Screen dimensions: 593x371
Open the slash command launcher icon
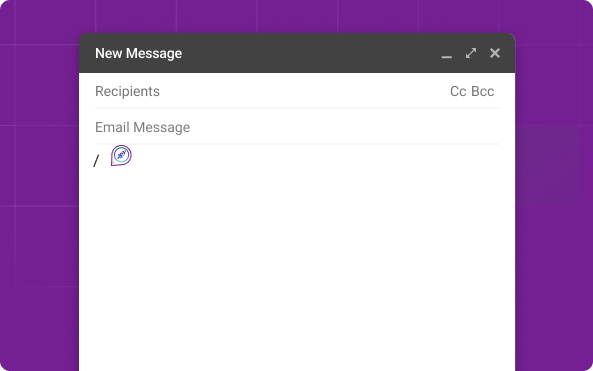click(x=121, y=155)
